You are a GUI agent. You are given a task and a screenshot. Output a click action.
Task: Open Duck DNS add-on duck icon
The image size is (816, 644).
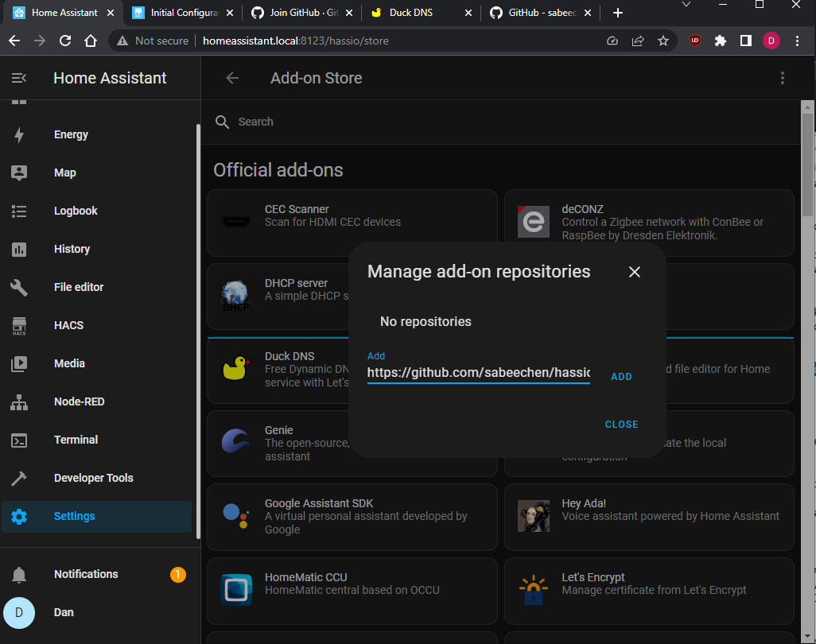pos(236,369)
